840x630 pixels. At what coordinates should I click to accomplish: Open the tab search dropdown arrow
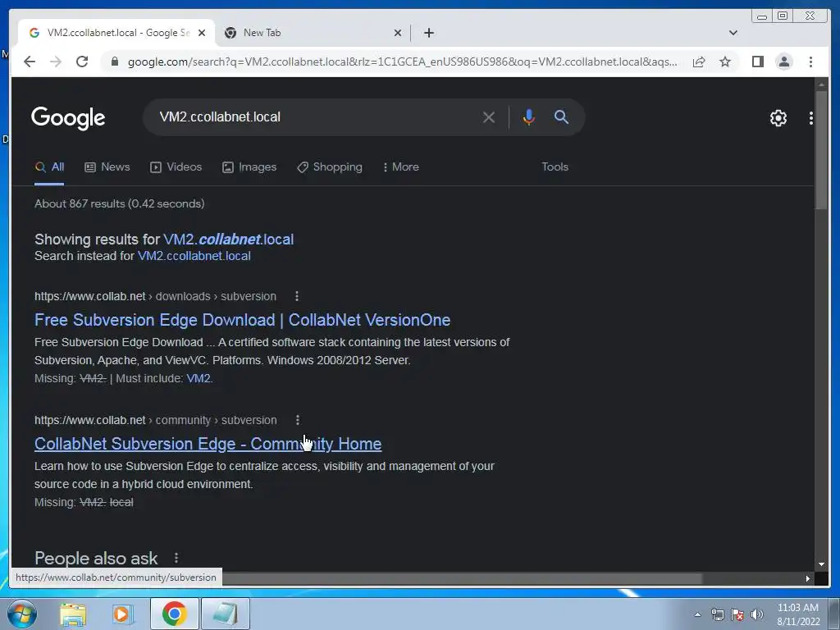tap(733, 33)
